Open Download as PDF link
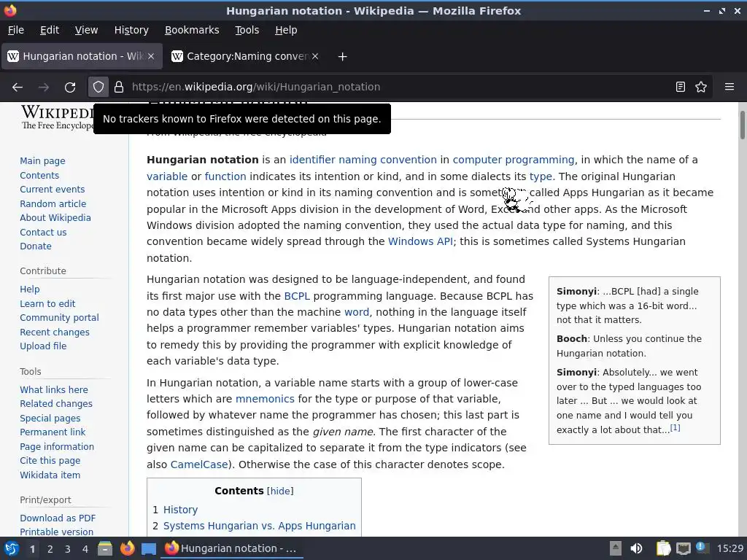 (58, 518)
